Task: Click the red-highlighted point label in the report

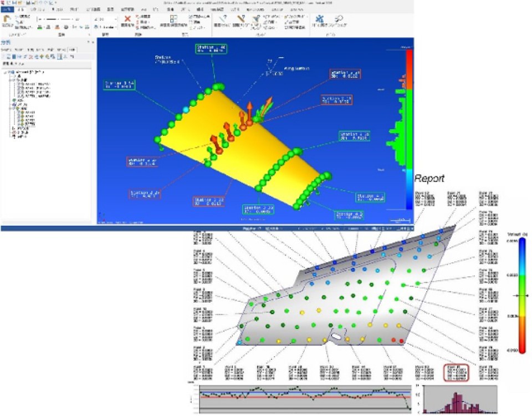Action: 457,372
